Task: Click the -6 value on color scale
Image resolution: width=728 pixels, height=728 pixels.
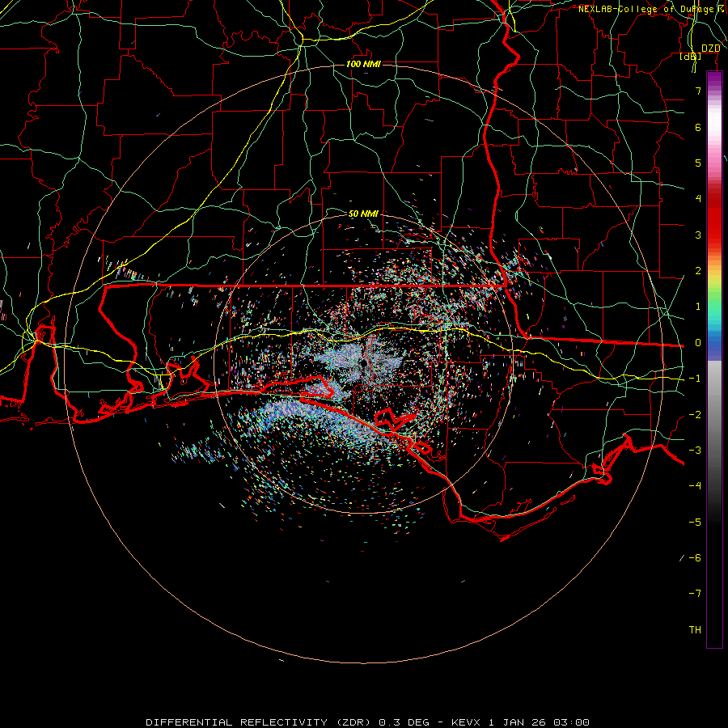Action: 695,558
